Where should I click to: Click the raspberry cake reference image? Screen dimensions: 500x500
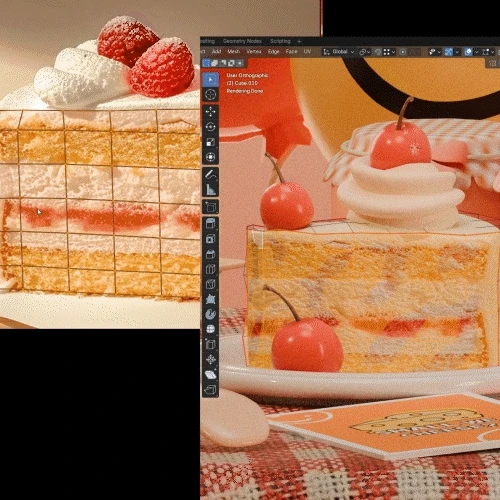point(100,164)
